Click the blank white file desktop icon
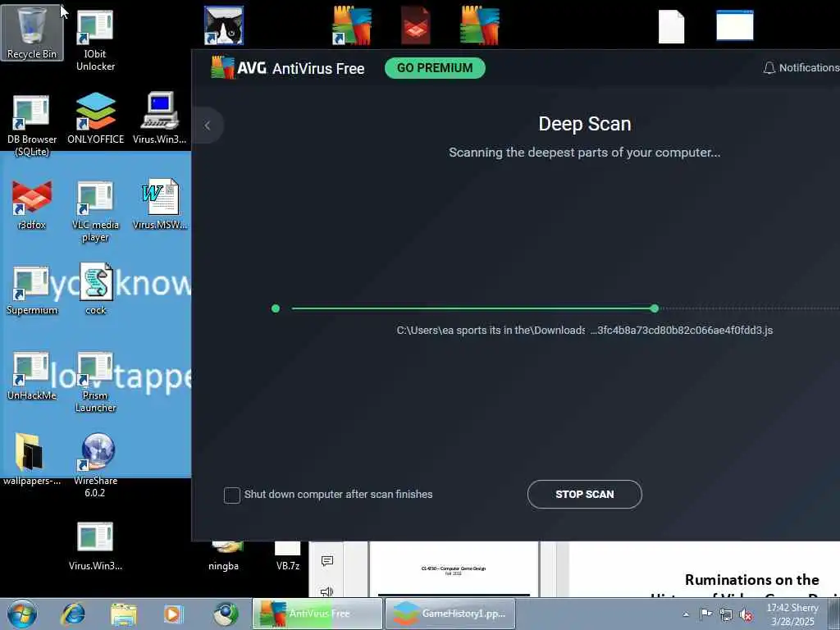840x630 pixels. [x=671, y=26]
